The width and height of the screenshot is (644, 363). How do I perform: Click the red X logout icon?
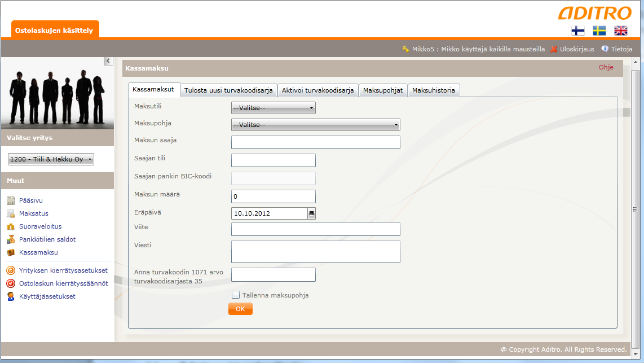pyautogui.click(x=554, y=49)
